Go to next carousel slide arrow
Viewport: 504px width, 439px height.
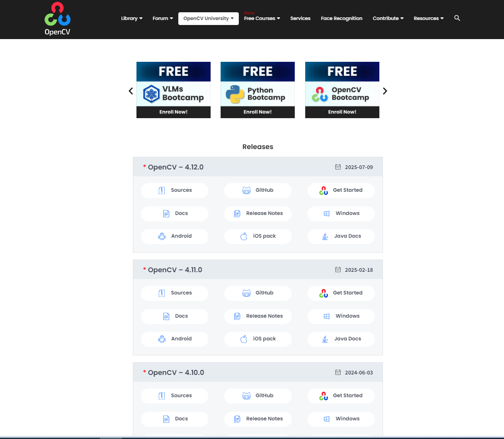point(385,91)
